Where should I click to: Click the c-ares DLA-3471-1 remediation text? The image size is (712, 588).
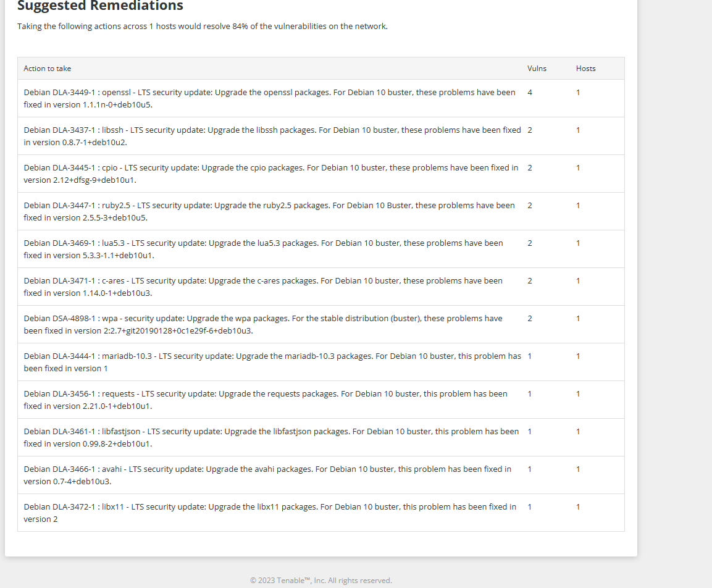coord(263,287)
